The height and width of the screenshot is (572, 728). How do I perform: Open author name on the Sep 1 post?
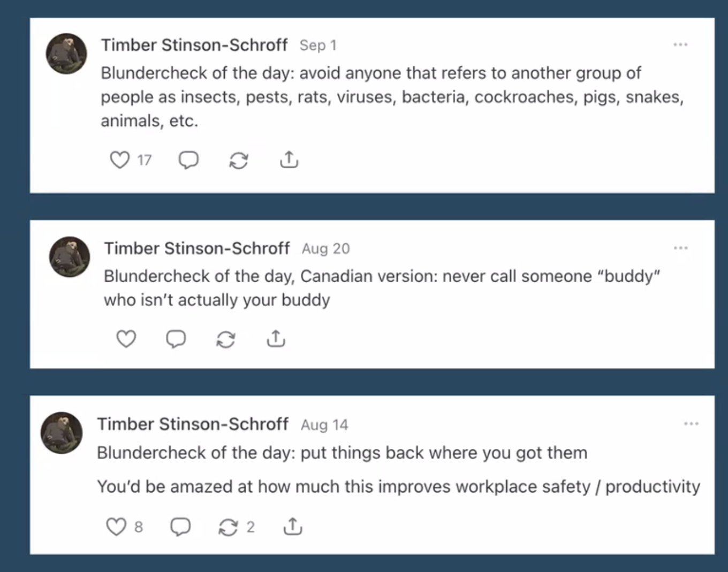coord(194,45)
